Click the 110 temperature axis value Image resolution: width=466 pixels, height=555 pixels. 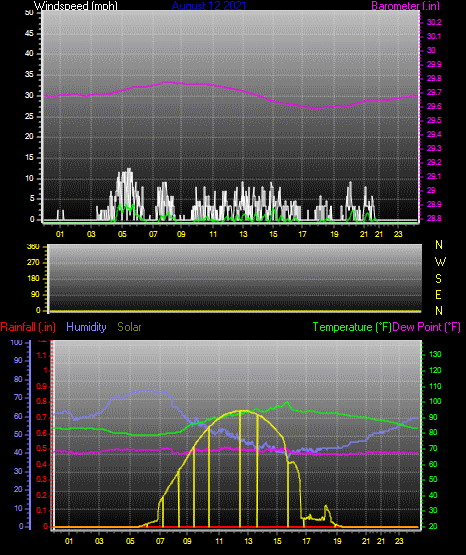[x=435, y=386]
